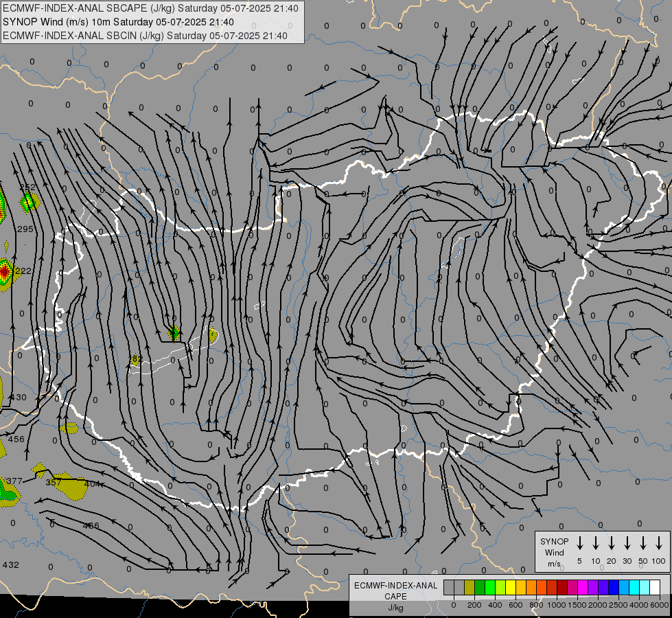This screenshot has width=672, height=618.
Task: Click the CAPE value 430 on map
Action: (19, 397)
